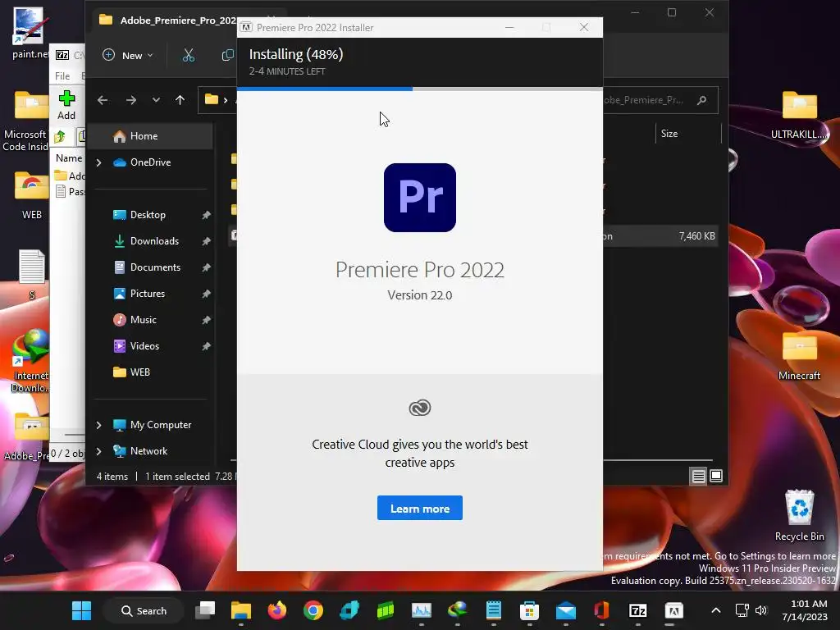This screenshot has height=630, width=840.
Task: Switch to details view layout
Action: tap(699, 476)
